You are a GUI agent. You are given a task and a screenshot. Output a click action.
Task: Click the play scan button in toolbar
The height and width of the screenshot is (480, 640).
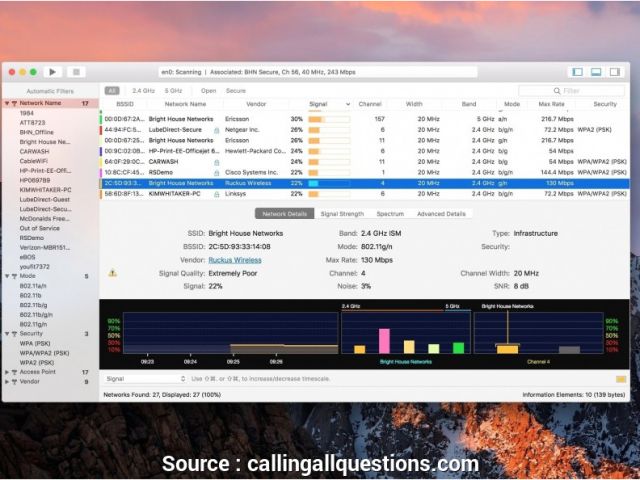click(x=53, y=72)
